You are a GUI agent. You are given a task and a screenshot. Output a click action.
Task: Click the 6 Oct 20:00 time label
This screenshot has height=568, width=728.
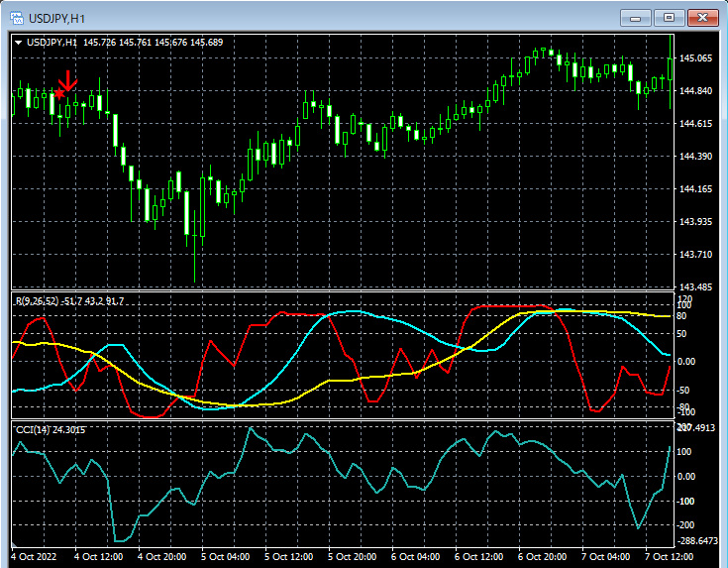pyautogui.click(x=543, y=556)
